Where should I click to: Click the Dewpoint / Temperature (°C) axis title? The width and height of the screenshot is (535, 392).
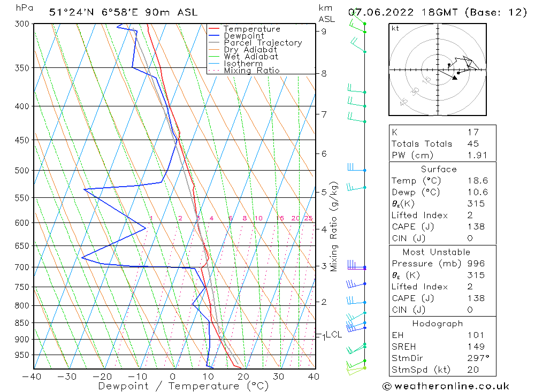pyautogui.click(x=183, y=386)
